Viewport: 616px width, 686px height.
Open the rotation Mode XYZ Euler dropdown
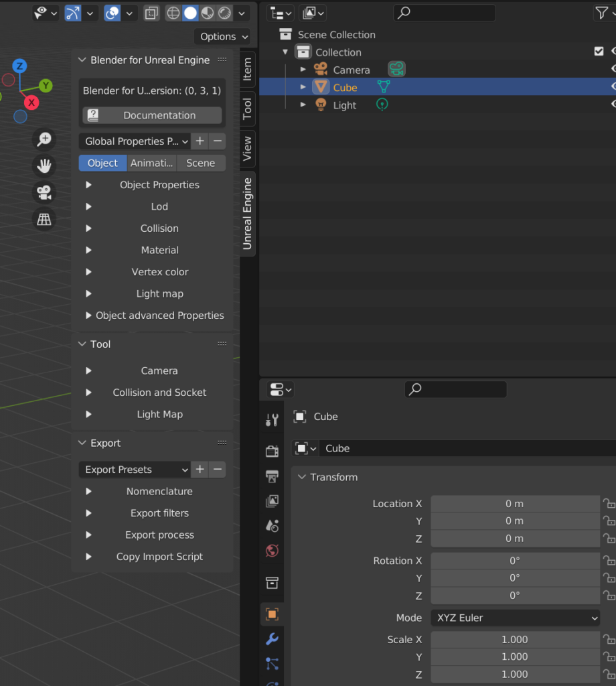click(516, 618)
